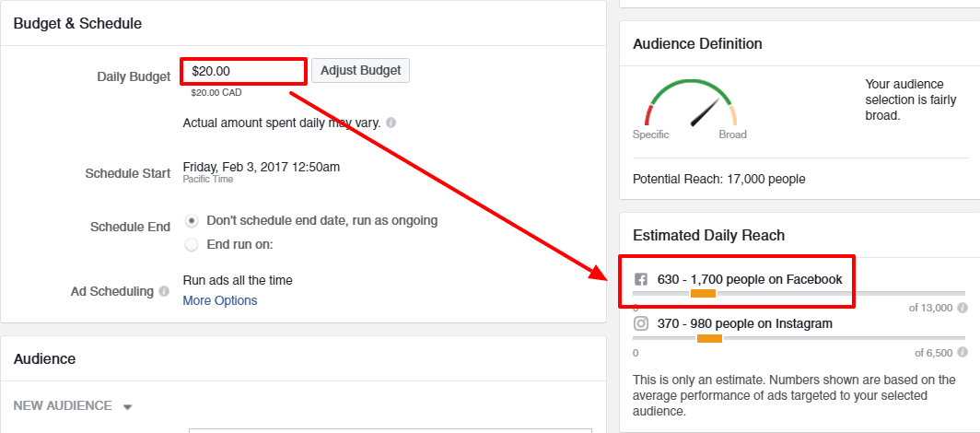980x433 pixels.
Task: Click the Ad Scheduling info icon
Action: (164, 292)
